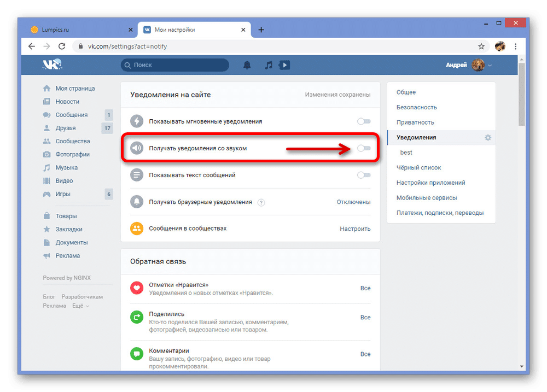This screenshot has width=547, height=392.
Task: Expand the Андрей profile menu
Action: point(469,66)
